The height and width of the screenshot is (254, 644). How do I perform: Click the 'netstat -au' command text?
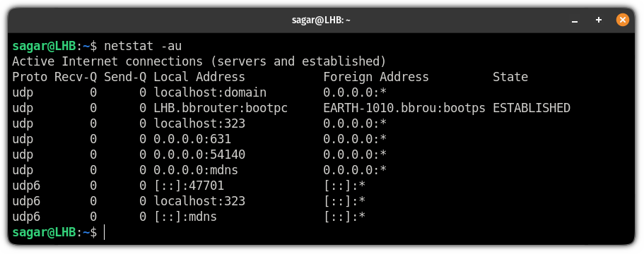tap(143, 46)
